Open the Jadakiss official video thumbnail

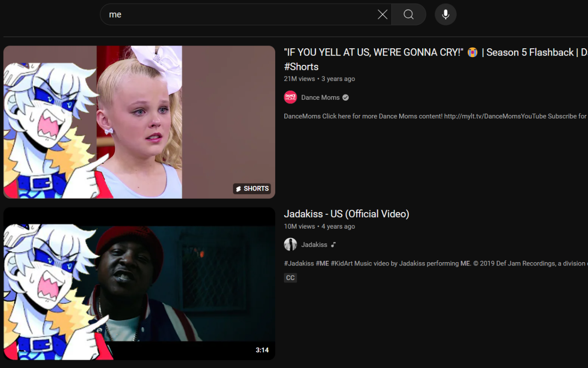[139, 283]
